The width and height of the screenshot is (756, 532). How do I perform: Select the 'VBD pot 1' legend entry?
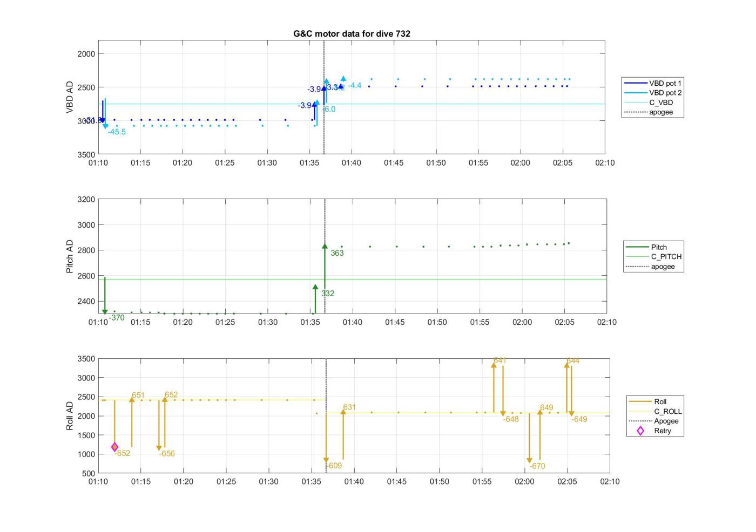pyautogui.click(x=653, y=83)
